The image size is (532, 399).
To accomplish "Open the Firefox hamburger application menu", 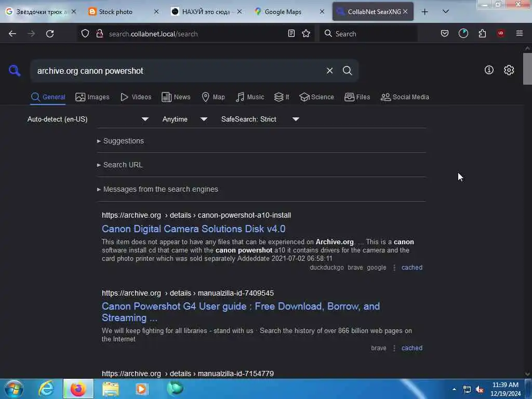I will [x=520, y=33].
